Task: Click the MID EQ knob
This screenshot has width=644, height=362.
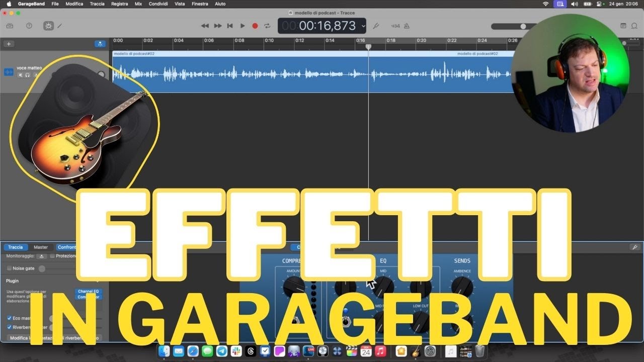Action: pyautogui.click(x=383, y=286)
